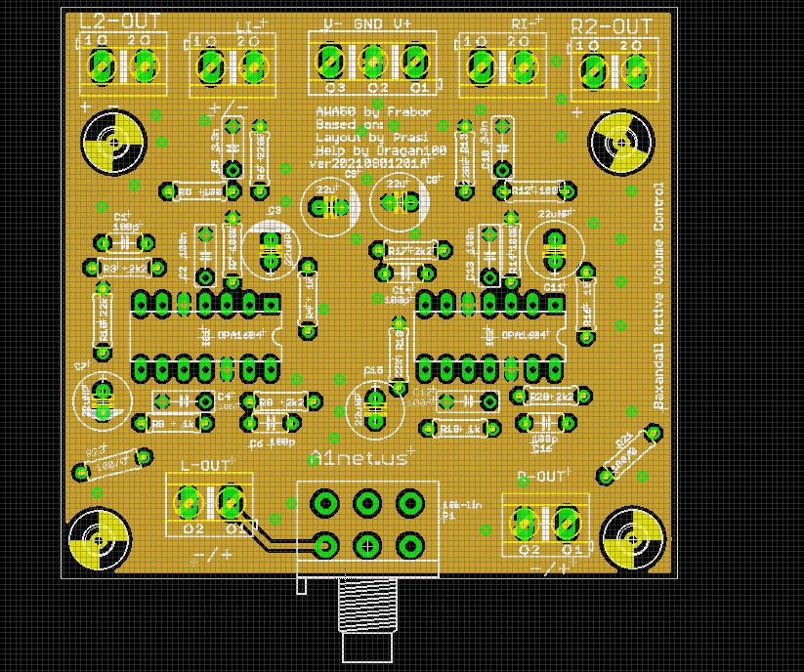Viewport: 804px width, 672px height.
Task: Select square pin 1 of right OPA1604
Action: [555, 305]
